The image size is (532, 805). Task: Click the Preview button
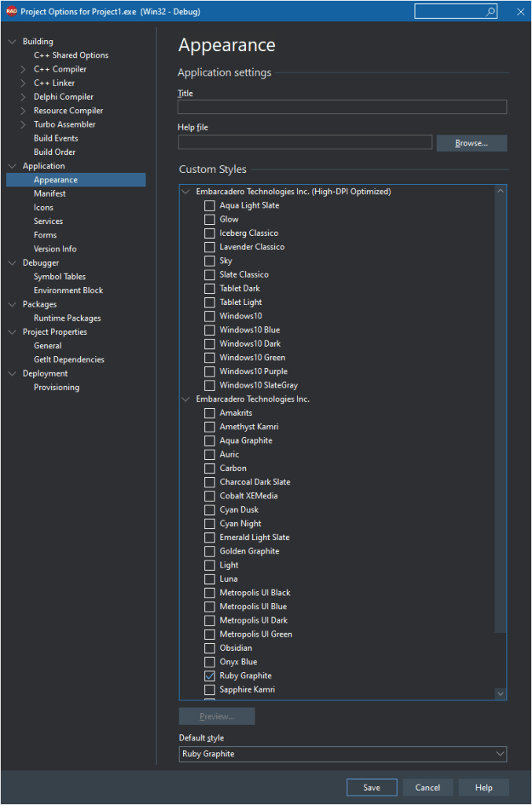[217, 716]
